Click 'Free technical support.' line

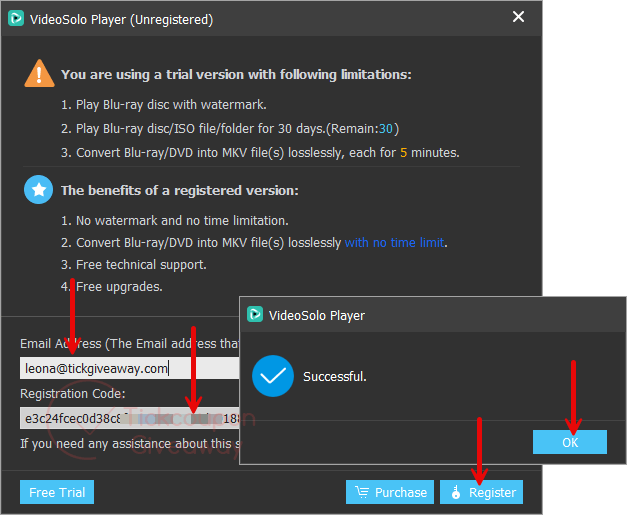(x=133, y=265)
